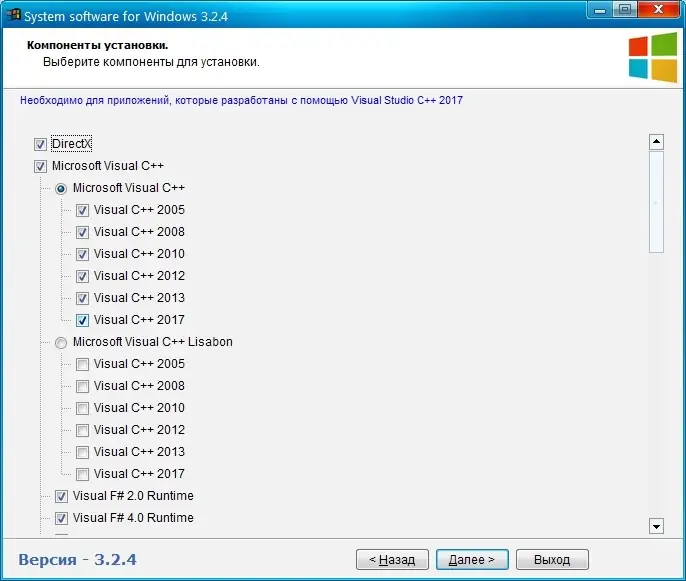The image size is (686, 581).
Task: Check Visual C++ 2005 under Lisabon
Action: [x=82, y=364]
